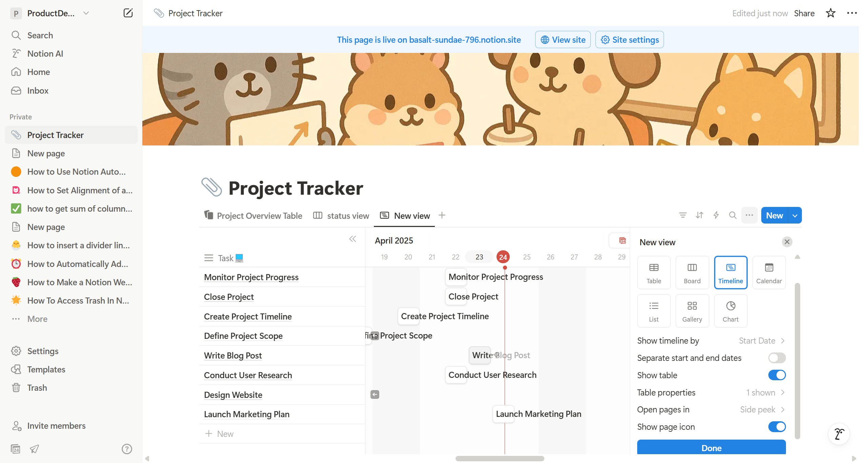Viewport: 868px width, 463px height.
Task: Open Table properties 1 shown
Action: coord(711,392)
